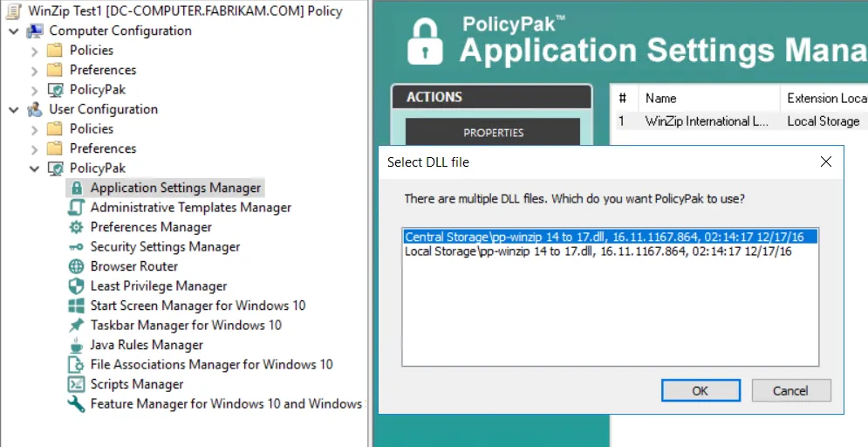868x447 pixels.
Task: Click the # column header
Action: (624, 99)
